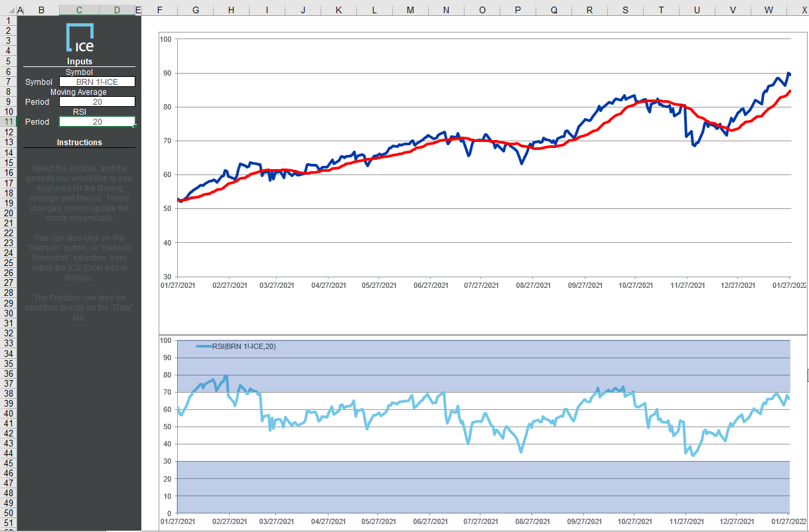Select column header M
Image resolution: width=809 pixels, height=532 pixels.
click(x=409, y=11)
